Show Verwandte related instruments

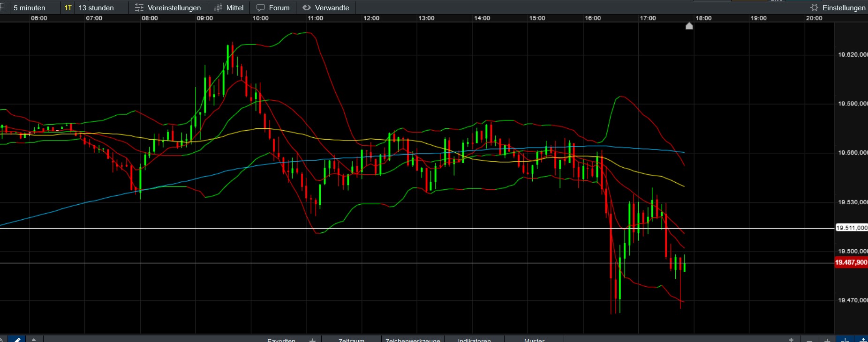[x=326, y=8]
